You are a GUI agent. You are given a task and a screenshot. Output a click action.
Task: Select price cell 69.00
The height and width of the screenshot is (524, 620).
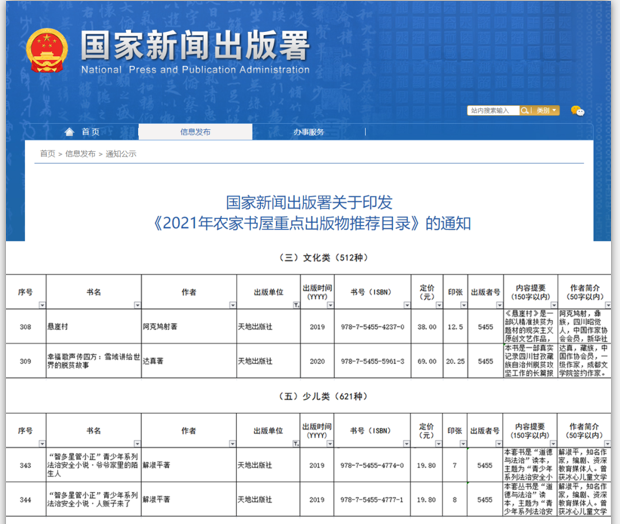427,361
